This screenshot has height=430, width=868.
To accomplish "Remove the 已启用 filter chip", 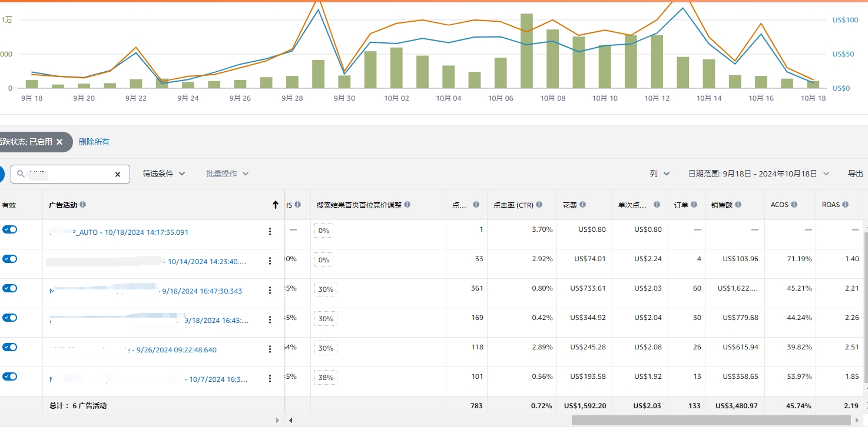I will coord(59,142).
